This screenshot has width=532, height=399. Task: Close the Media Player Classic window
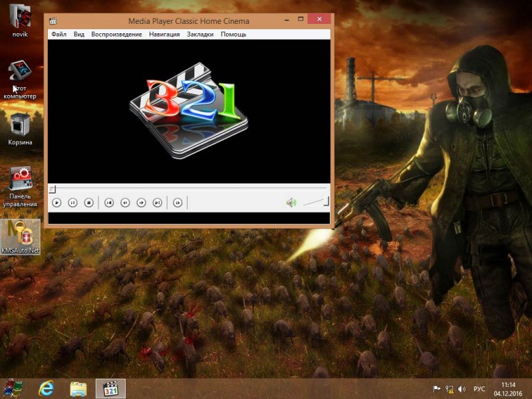(319, 19)
